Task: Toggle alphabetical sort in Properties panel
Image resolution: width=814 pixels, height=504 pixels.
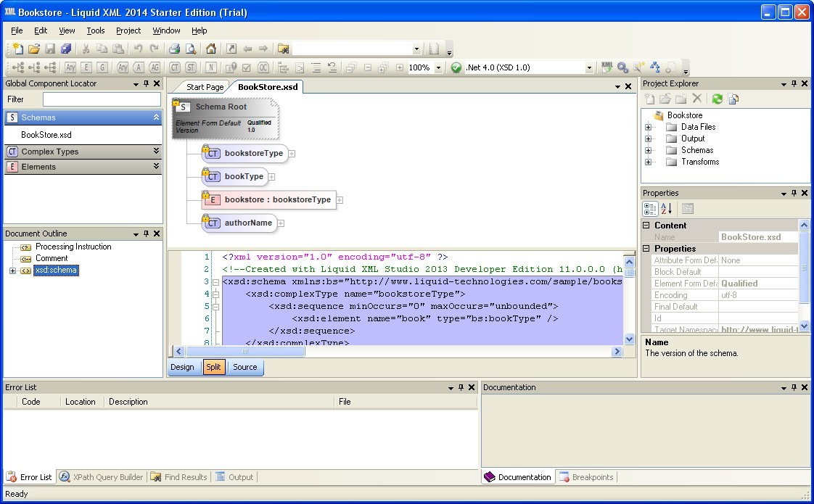Action: (667, 209)
